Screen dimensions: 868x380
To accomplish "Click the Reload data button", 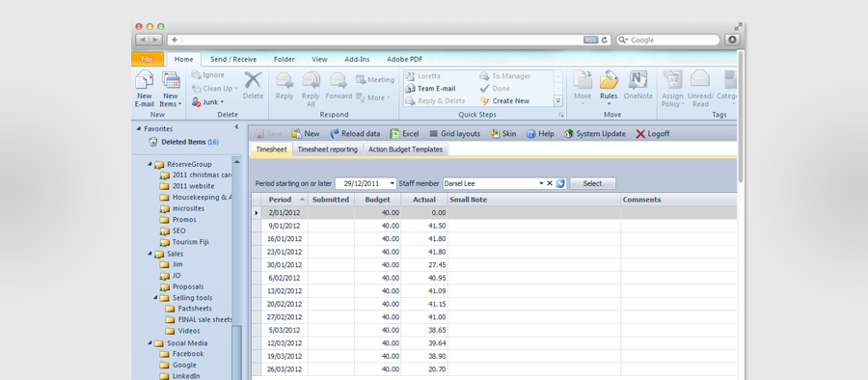I will [x=355, y=133].
